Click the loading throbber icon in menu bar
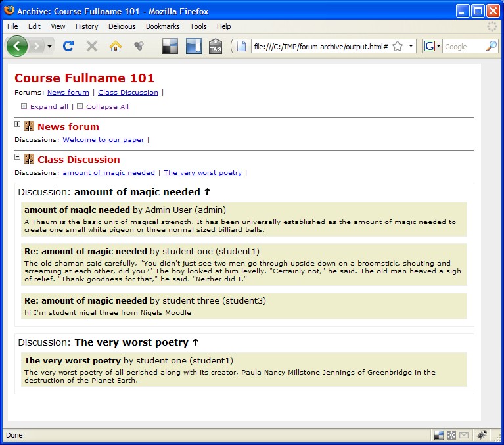Screen dimensions: 504x445 pyautogui.click(x=492, y=26)
